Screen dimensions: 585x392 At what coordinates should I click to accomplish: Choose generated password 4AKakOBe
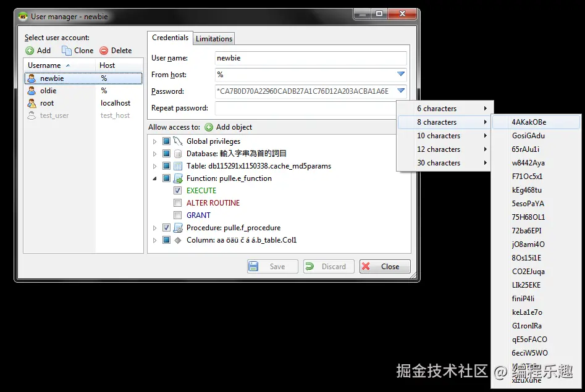pos(536,122)
